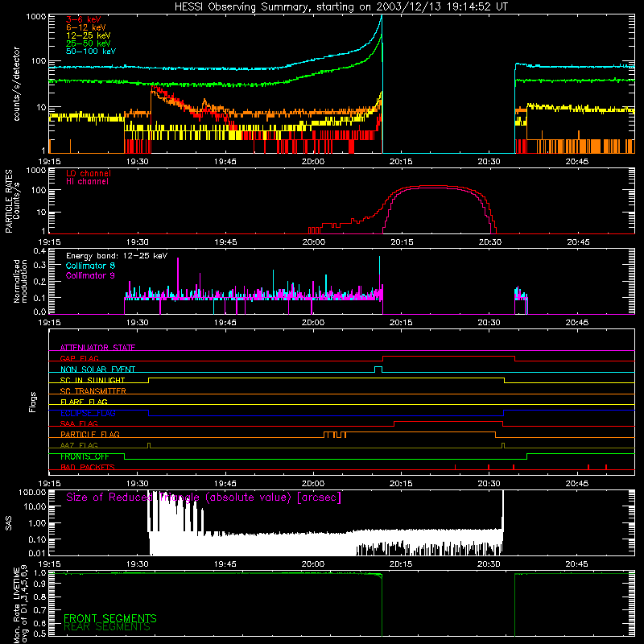This screenshot has height=644, width=644.
Task: Click the 0.3 modulation axis value
Action: (39, 266)
